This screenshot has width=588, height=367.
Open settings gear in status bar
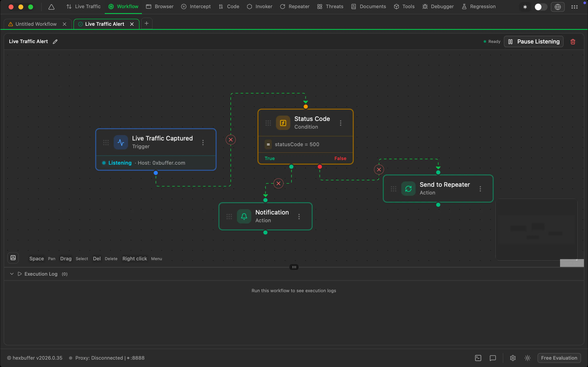click(513, 358)
